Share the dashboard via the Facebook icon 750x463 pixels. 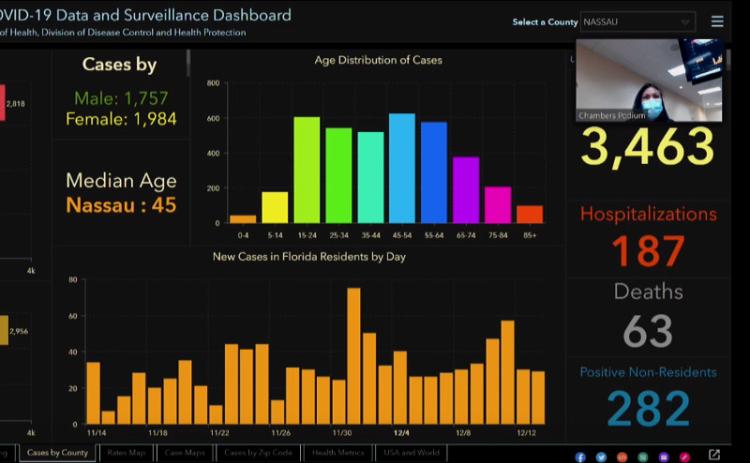click(580, 457)
